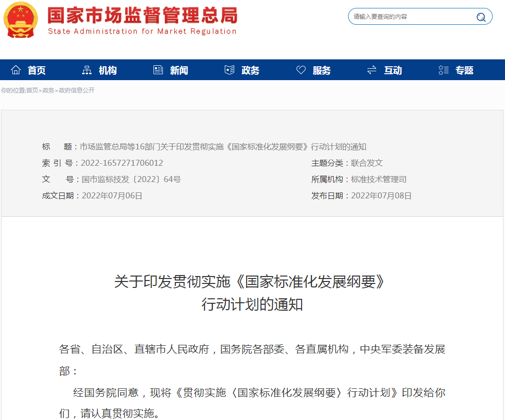Viewport: 505px width, 420px height.
Task: Click the home icon beside 首页
Action: click(x=16, y=69)
